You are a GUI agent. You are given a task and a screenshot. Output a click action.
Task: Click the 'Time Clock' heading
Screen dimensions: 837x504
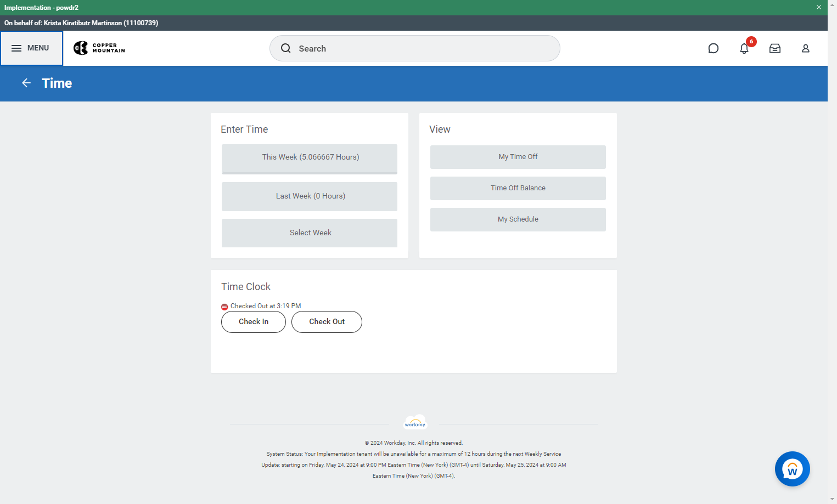(246, 287)
